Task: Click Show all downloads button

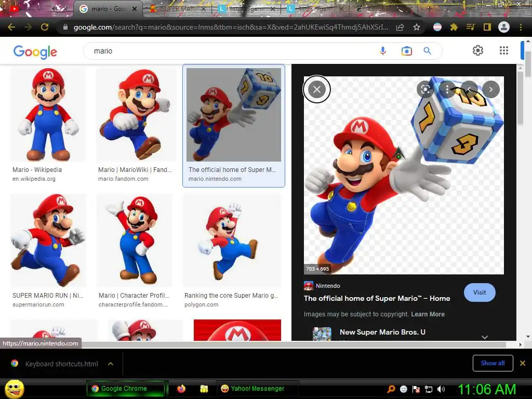Action: click(x=493, y=363)
